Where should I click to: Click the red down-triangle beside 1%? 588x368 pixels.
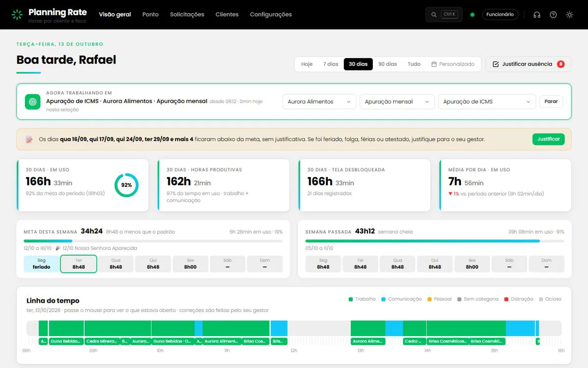point(450,194)
